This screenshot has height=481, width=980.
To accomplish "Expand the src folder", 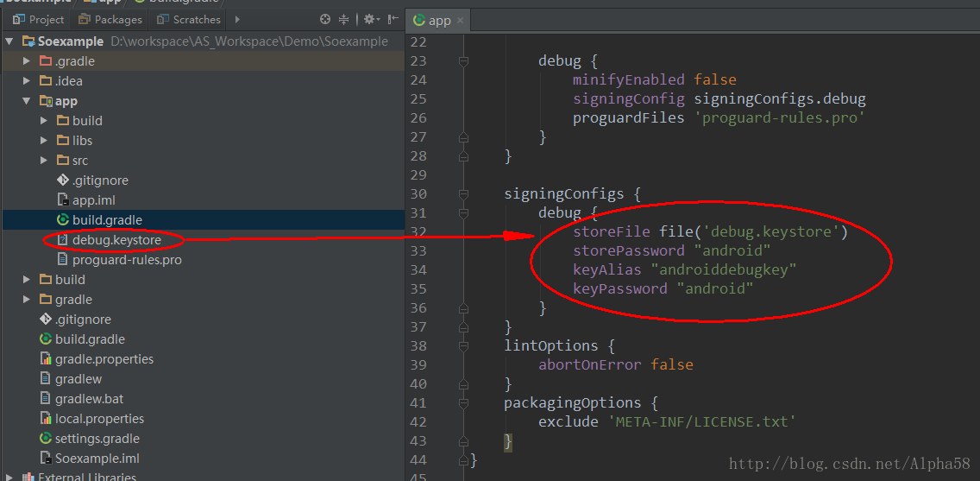I will [44, 160].
